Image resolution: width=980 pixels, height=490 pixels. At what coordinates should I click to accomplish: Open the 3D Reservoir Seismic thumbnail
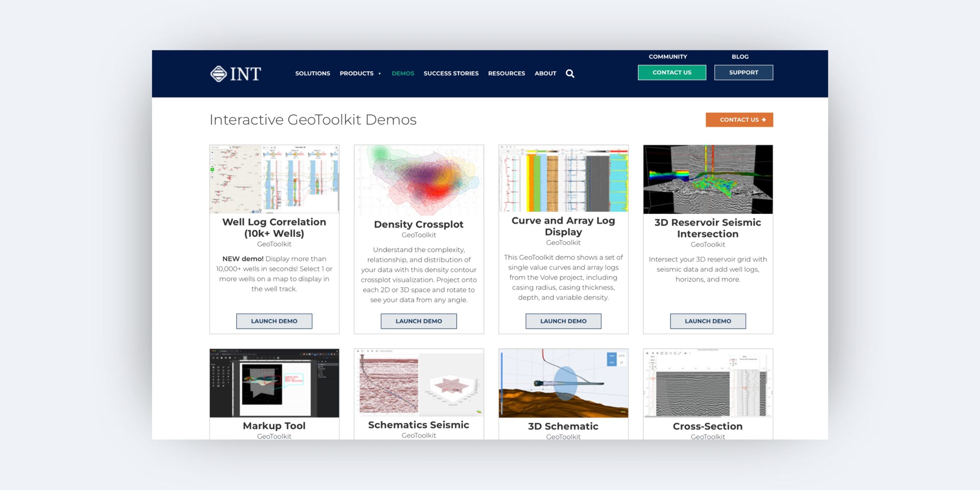coord(708,179)
